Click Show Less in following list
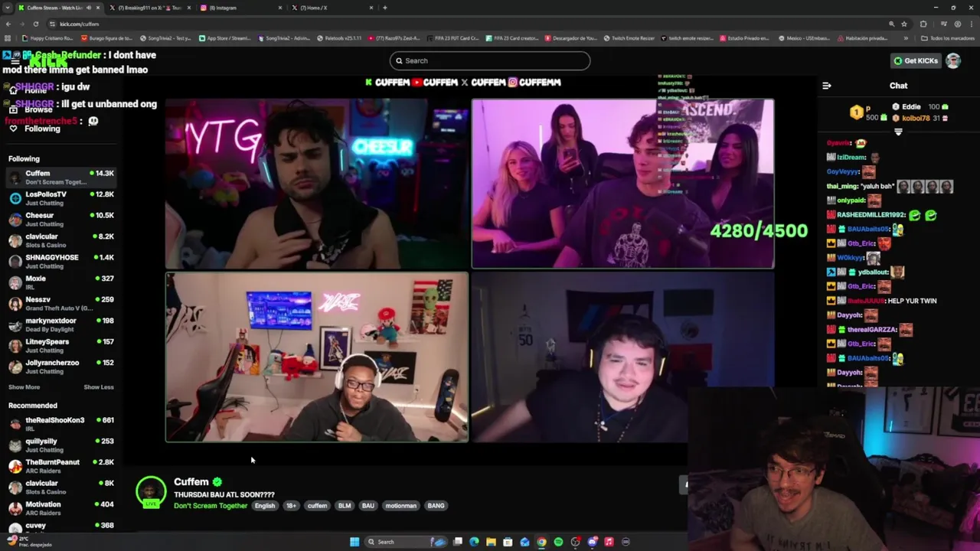This screenshot has height=551, width=980. coord(99,387)
